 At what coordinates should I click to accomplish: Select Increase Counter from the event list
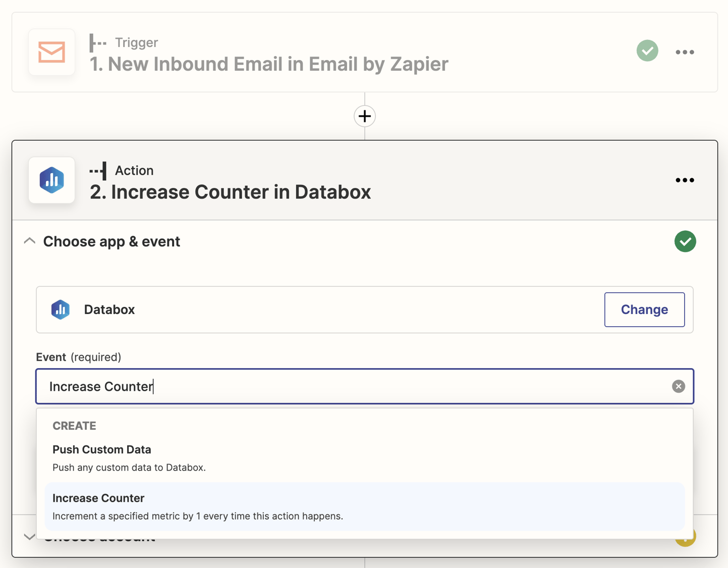(98, 498)
